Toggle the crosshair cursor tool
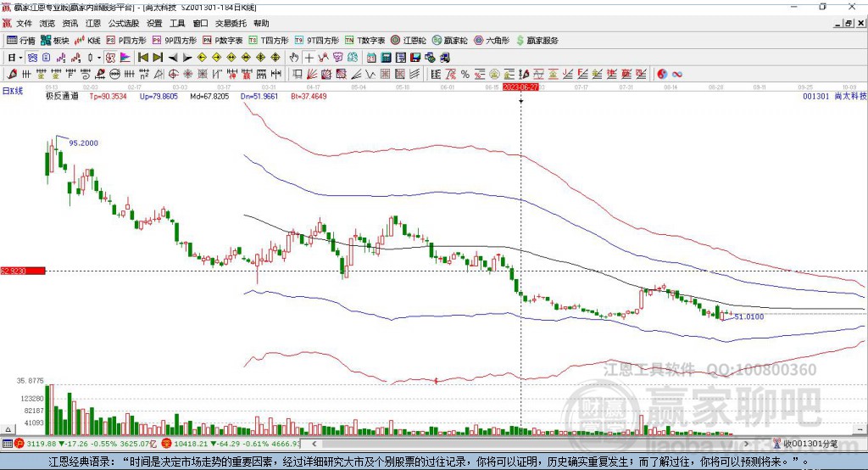Viewport: 868px width, 470px height. [x=309, y=58]
